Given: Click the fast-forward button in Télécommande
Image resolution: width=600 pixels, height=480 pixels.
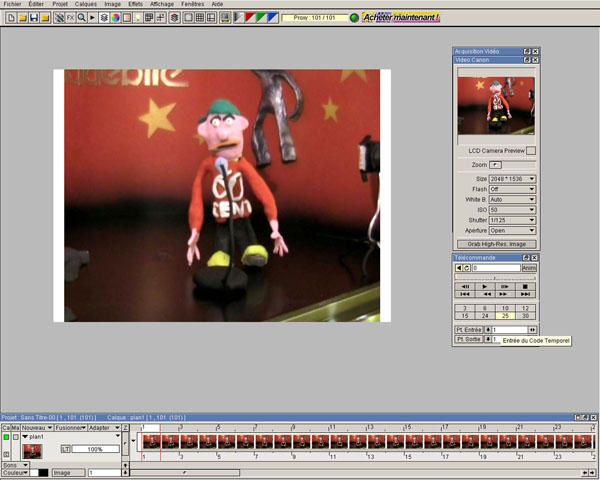Looking at the screenshot, I should 503,294.
